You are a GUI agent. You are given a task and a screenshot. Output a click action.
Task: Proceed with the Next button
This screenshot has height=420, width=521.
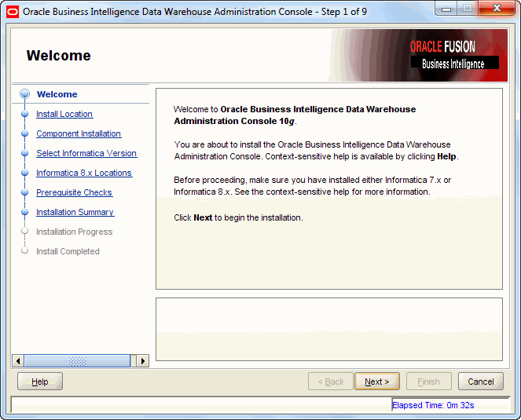[x=377, y=382]
